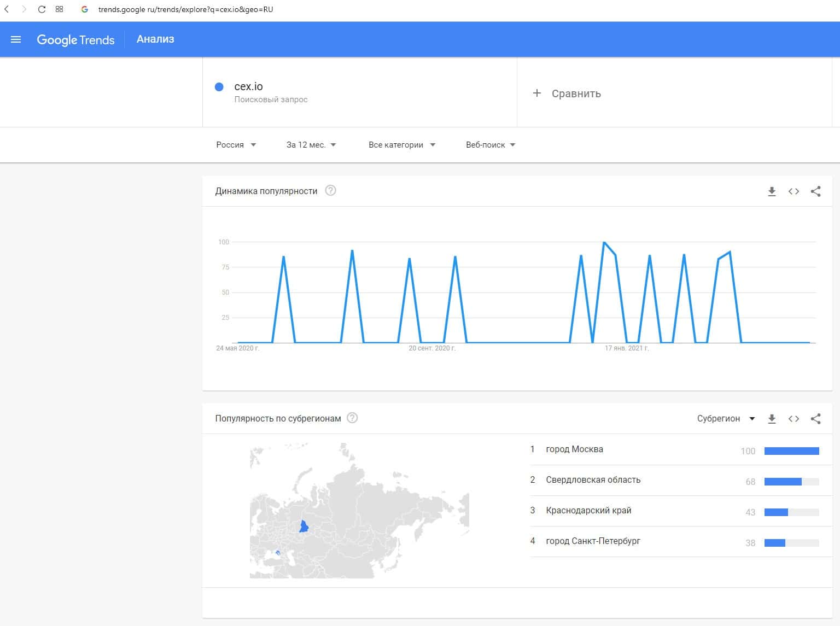Edit the cex.io search term field
Image resolution: width=840 pixels, height=626 pixels.
coord(249,86)
